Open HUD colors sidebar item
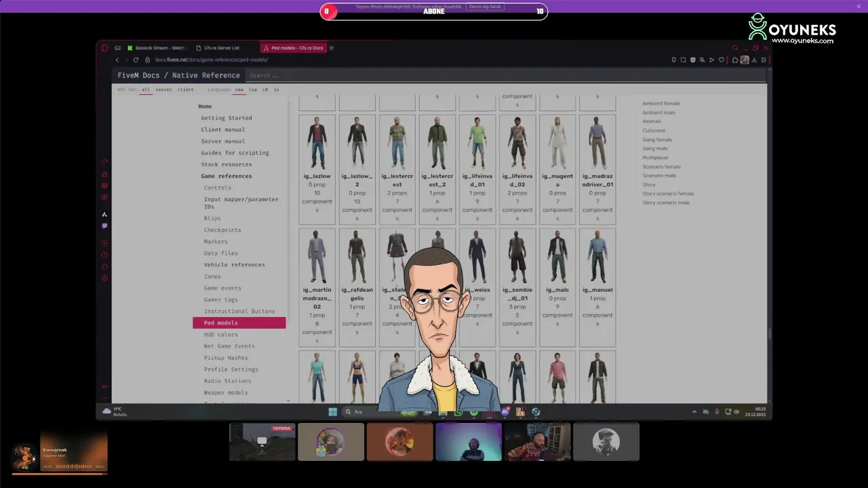The height and width of the screenshot is (488, 868). coord(221,335)
